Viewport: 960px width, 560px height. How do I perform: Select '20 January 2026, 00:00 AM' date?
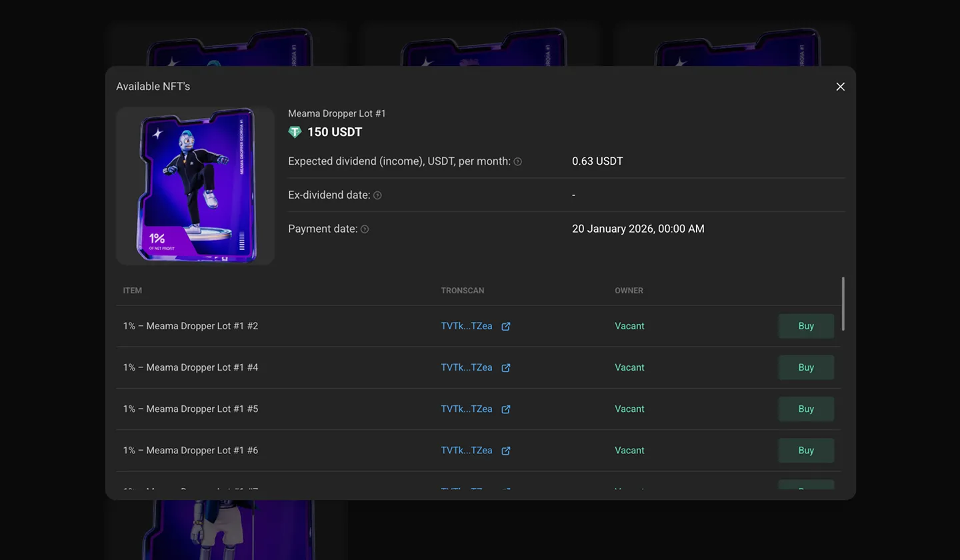click(x=638, y=229)
